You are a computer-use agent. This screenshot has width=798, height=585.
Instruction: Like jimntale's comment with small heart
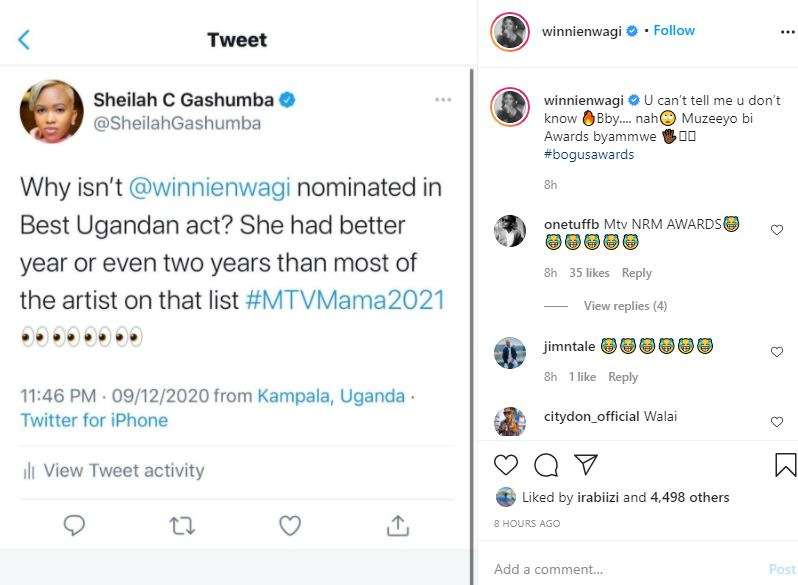coord(777,352)
